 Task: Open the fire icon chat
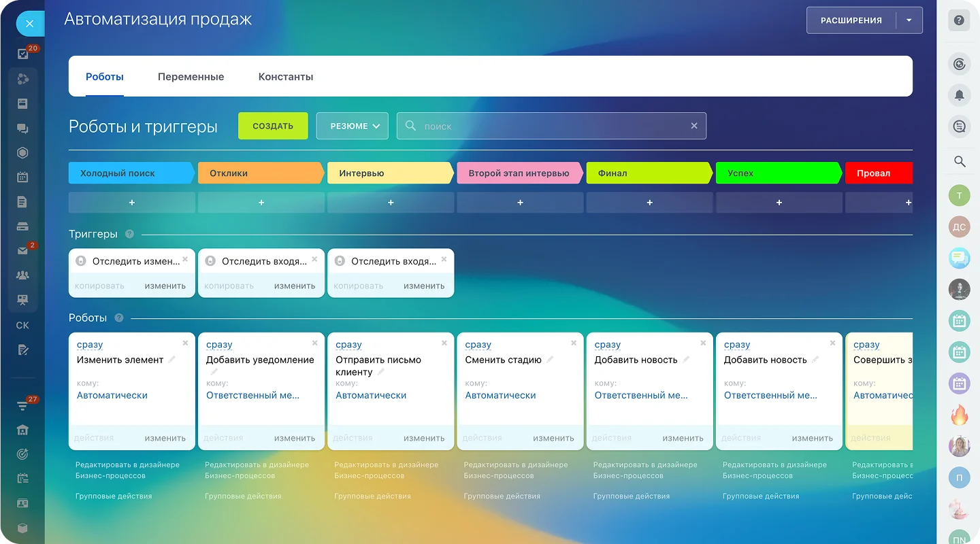pyautogui.click(x=959, y=414)
